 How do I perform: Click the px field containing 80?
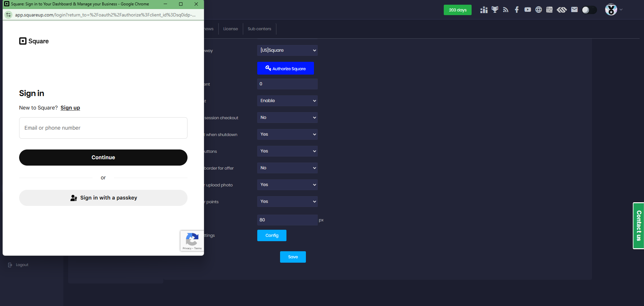287,220
